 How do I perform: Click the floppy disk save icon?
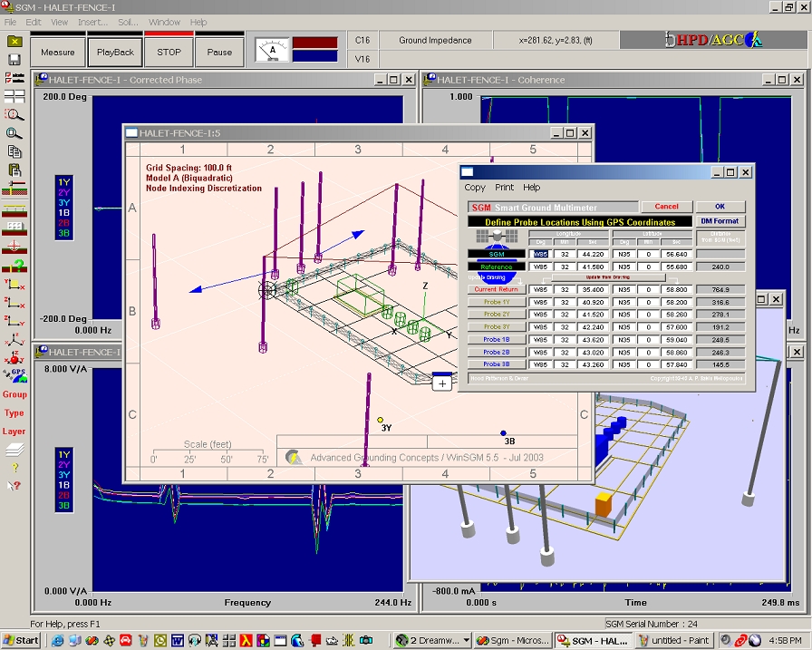tap(14, 59)
